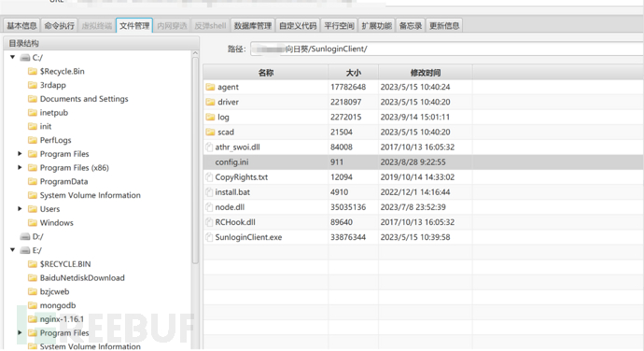Expand the Users folder node
This screenshot has width=644, height=351.
tap(20, 208)
